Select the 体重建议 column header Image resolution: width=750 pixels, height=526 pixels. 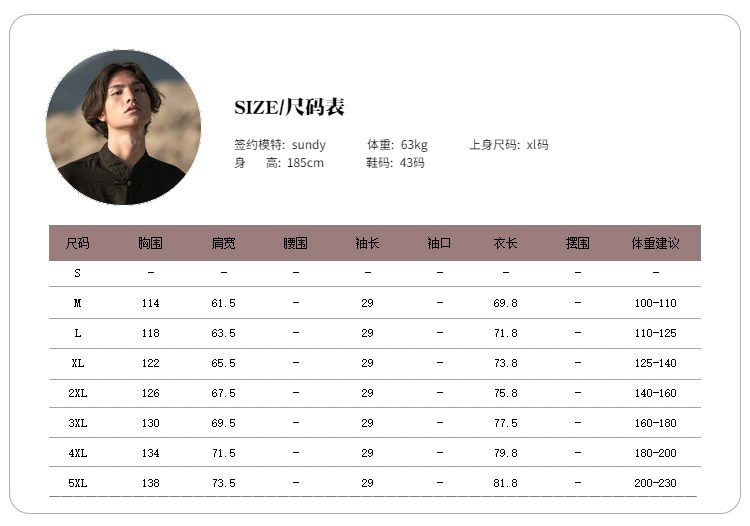click(x=655, y=243)
